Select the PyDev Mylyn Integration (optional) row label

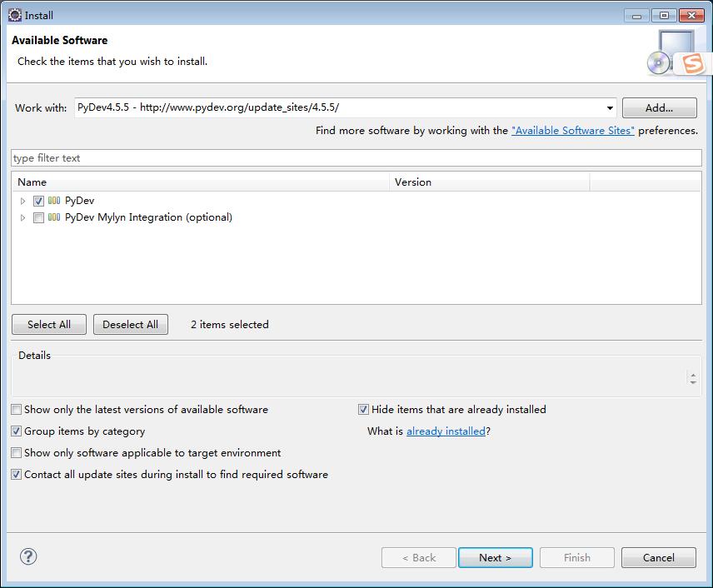coord(149,218)
